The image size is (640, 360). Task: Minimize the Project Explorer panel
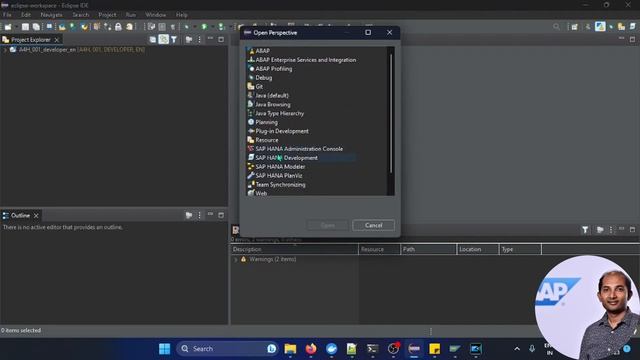click(210, 39)
